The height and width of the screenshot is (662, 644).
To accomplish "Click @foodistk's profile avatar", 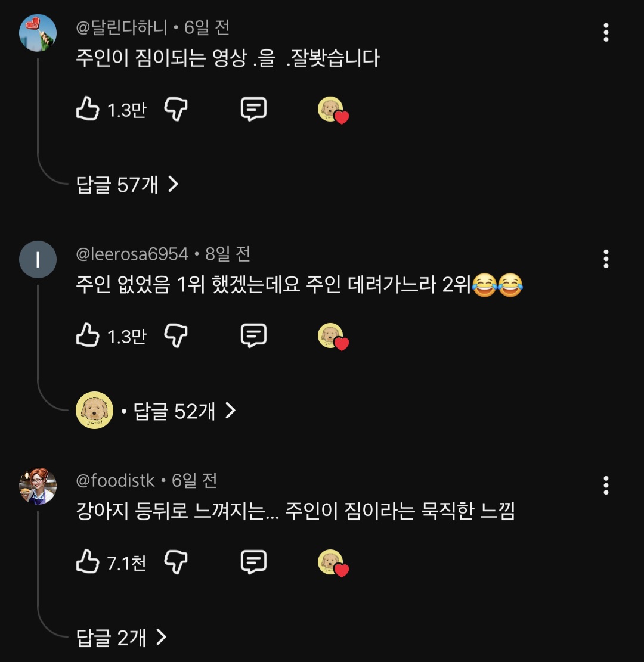I will tap(38, 486).
